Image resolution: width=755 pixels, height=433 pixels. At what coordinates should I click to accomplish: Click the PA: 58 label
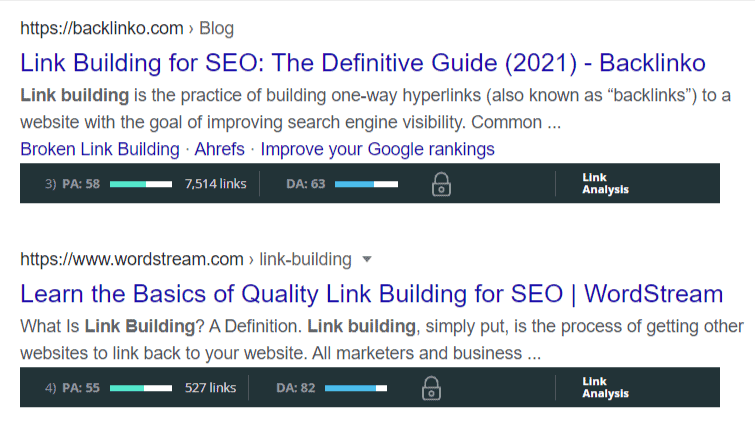click(81, 184)
